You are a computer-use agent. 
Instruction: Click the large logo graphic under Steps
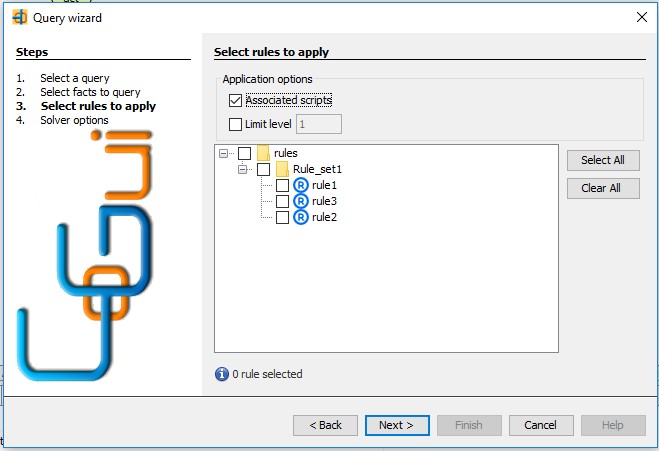85,256
